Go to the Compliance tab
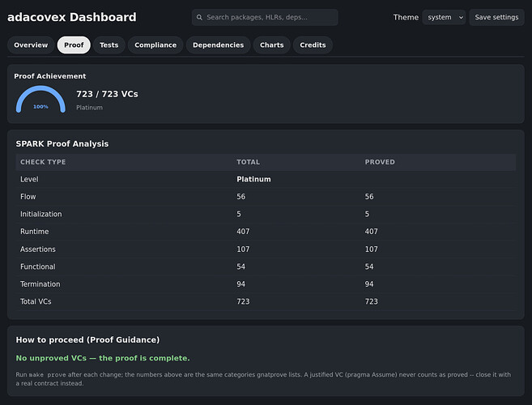This screenshot has width=532, height=405. (155, 45)
